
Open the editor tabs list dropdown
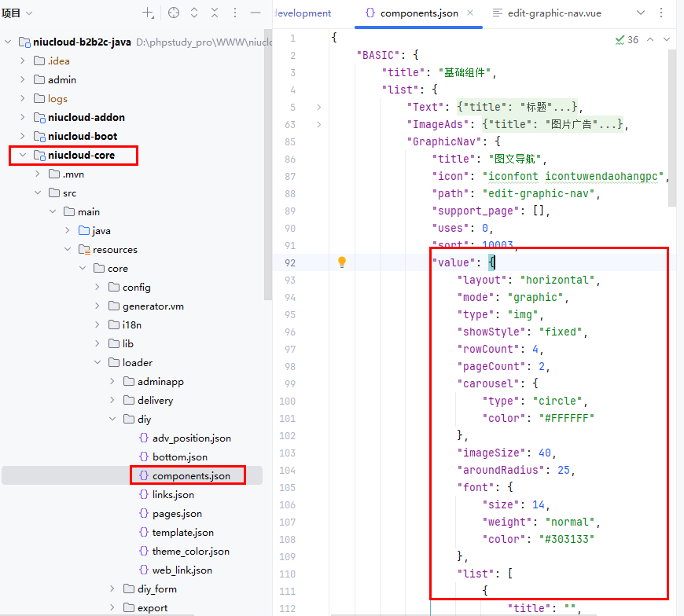click(x=640, y=13)
